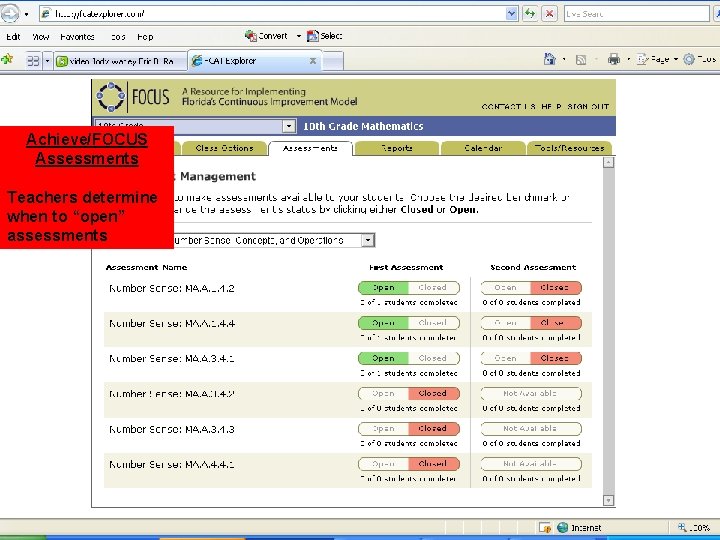720x540 pixels.
Task: Open the MA.A.1.4.4 second assessment
Action: click(506, 323)
